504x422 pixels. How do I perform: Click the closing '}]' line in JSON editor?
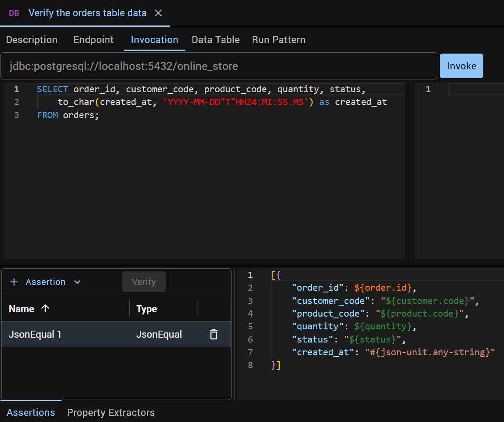point(276,365)
